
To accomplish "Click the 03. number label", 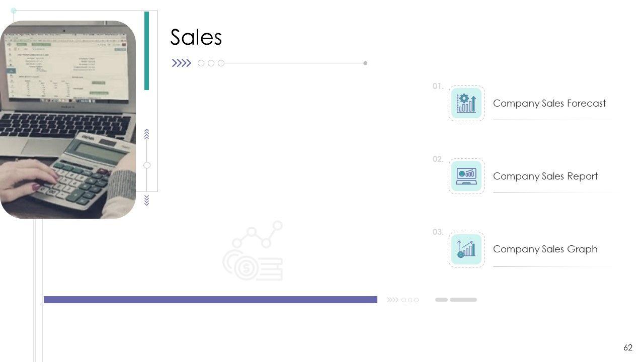I will tap(438, 232).
